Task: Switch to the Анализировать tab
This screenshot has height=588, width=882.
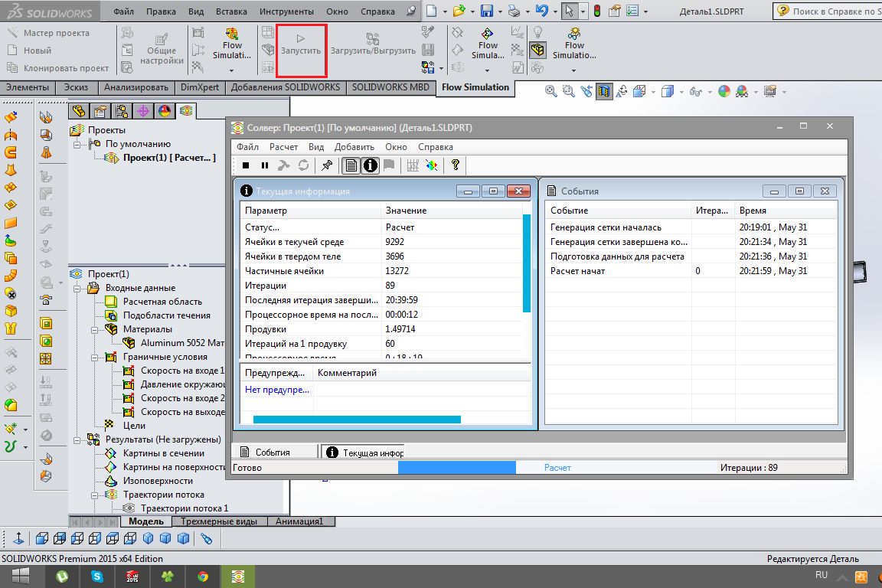Action: coord(136,87)
